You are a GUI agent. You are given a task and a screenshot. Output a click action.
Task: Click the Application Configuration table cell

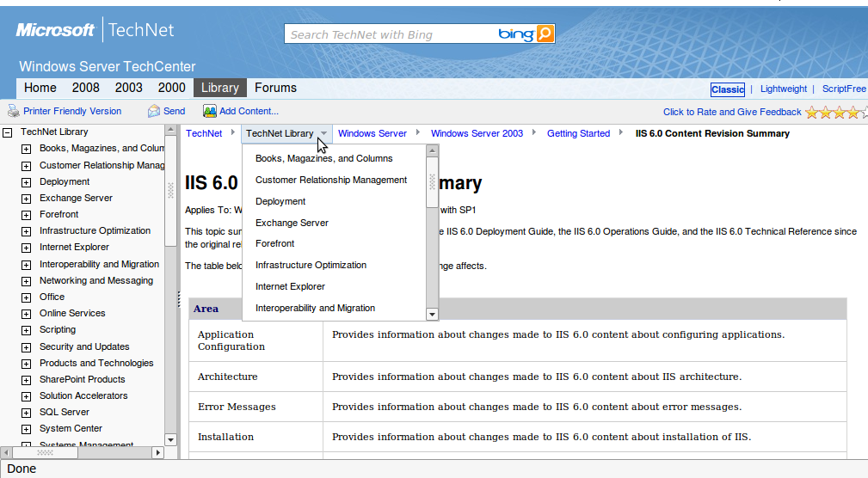(255, 340)
